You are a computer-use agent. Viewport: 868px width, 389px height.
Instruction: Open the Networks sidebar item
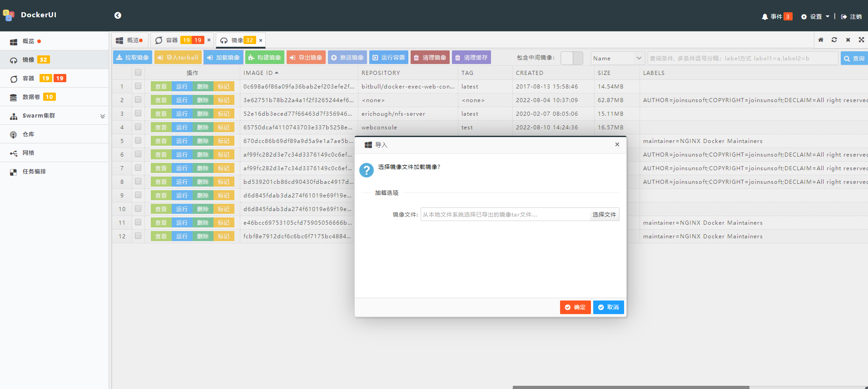click(28, 153)
